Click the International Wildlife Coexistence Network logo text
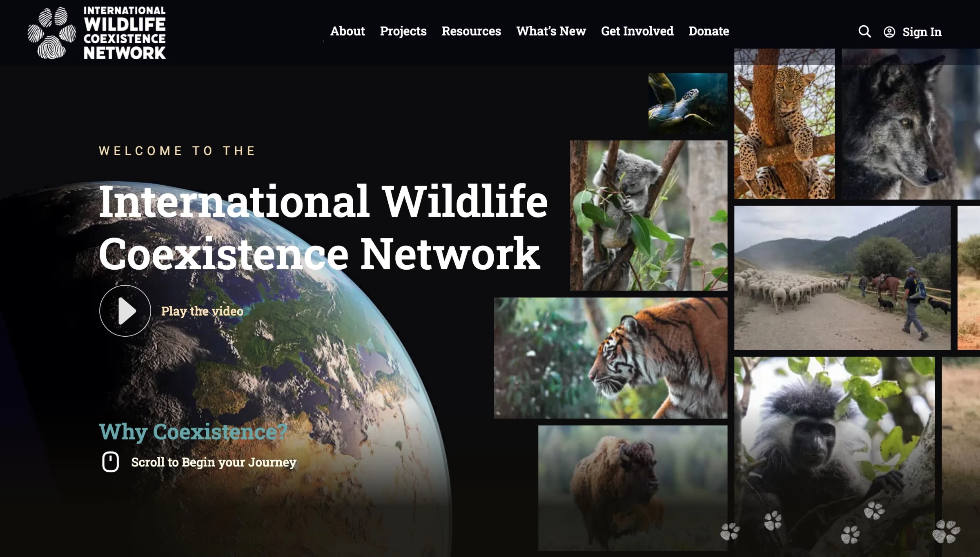 [125, 33]
